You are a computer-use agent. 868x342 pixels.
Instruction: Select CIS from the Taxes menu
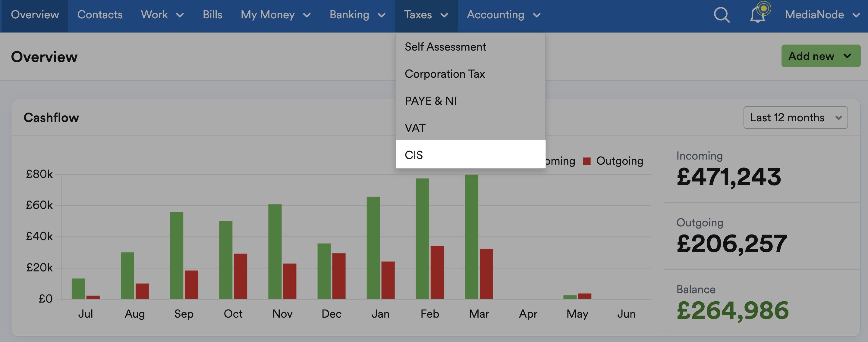pyautogui.click(x=414, y=154)
